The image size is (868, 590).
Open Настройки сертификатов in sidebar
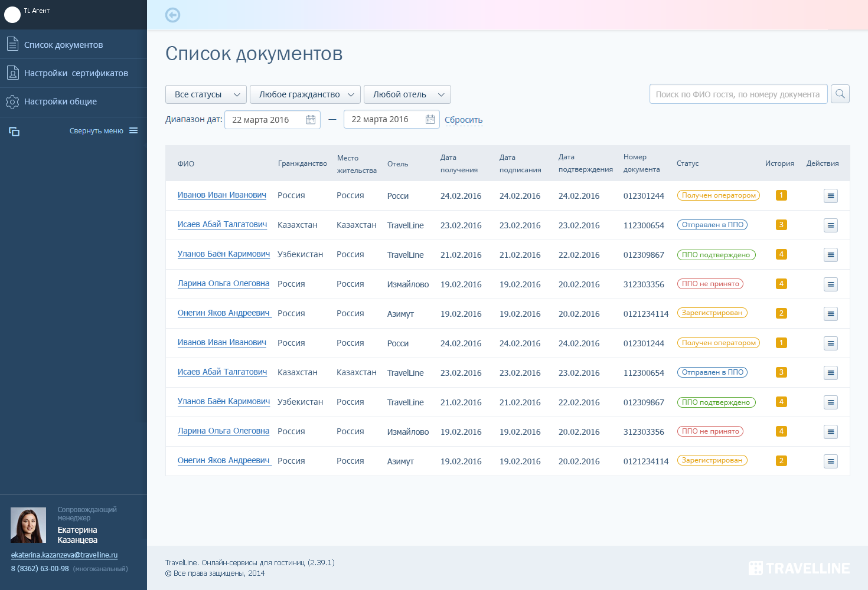[73, 73]
